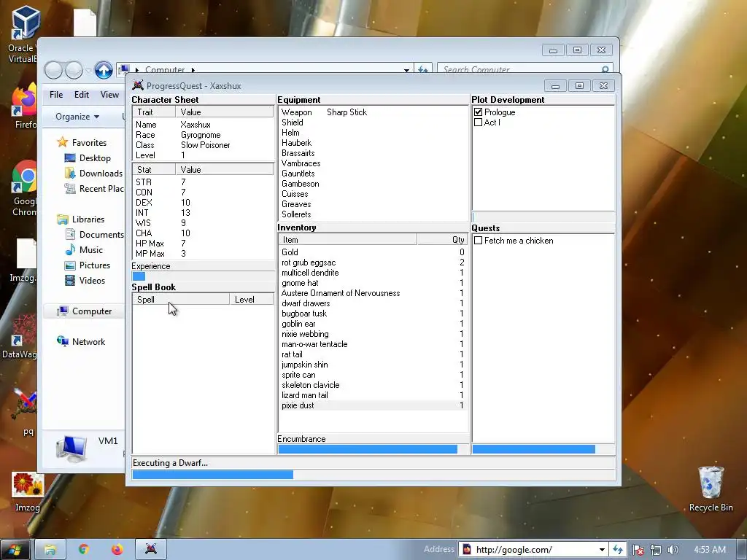Image resolution: width=747 pixels, height=560 pixels.
Task: Click the taskbar address input field
Action: 529,550
